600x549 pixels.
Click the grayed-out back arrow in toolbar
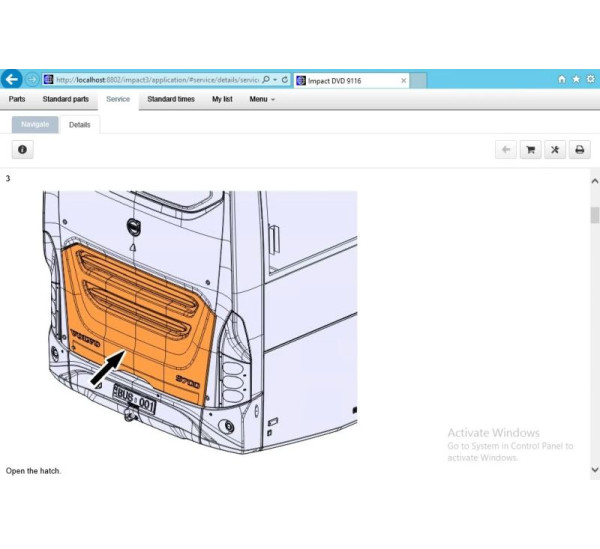pyautogui.click(x=507, y=150)
